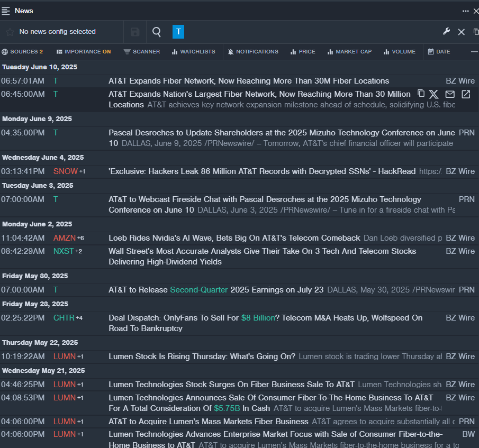This screenshot has width=479, height=448.
Task: Open the Date filter
Action: [x=439, y=52]
